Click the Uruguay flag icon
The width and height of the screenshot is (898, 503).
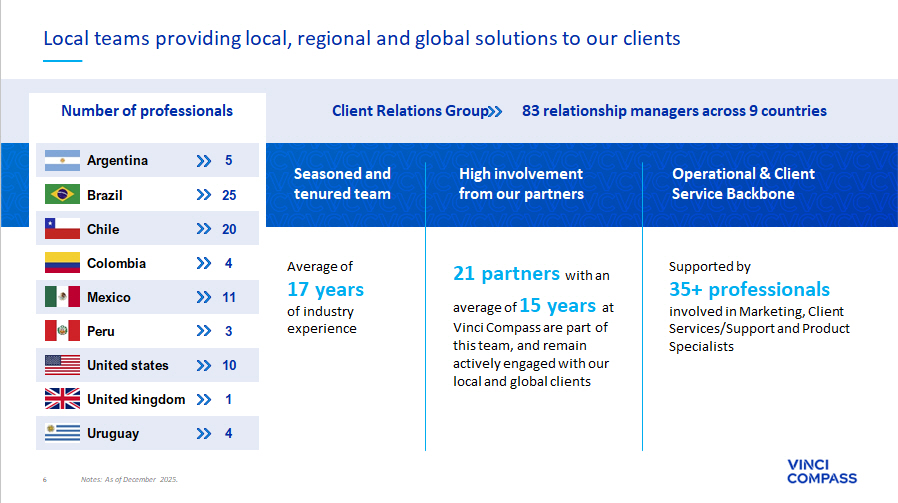[x=62, y=433]
